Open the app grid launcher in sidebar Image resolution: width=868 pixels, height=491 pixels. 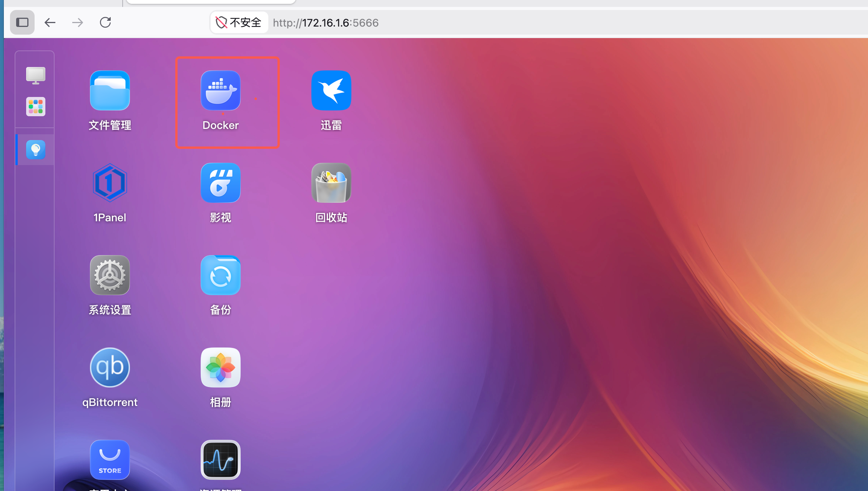pos(36,107)
